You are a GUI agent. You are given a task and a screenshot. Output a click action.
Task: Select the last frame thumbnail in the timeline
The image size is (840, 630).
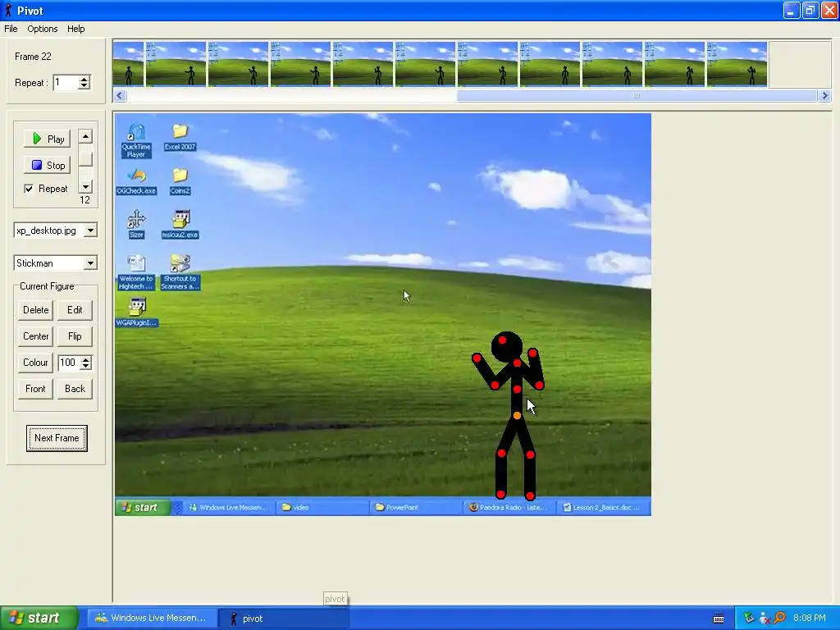[737, 64]
